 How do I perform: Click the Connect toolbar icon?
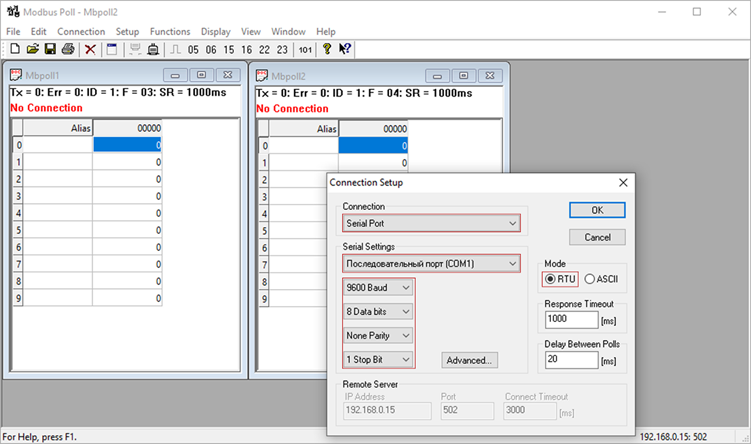point(135,49)
